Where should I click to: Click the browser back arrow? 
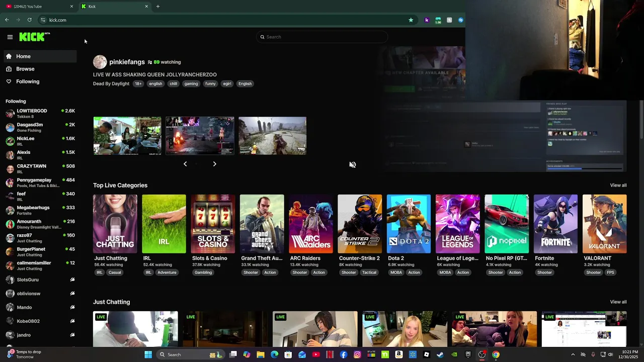(x=7, y=20)
